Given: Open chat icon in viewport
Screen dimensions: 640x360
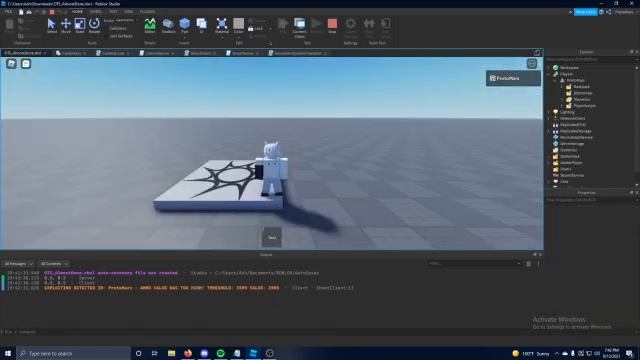Looking at the screenshot, I should 26,64.
